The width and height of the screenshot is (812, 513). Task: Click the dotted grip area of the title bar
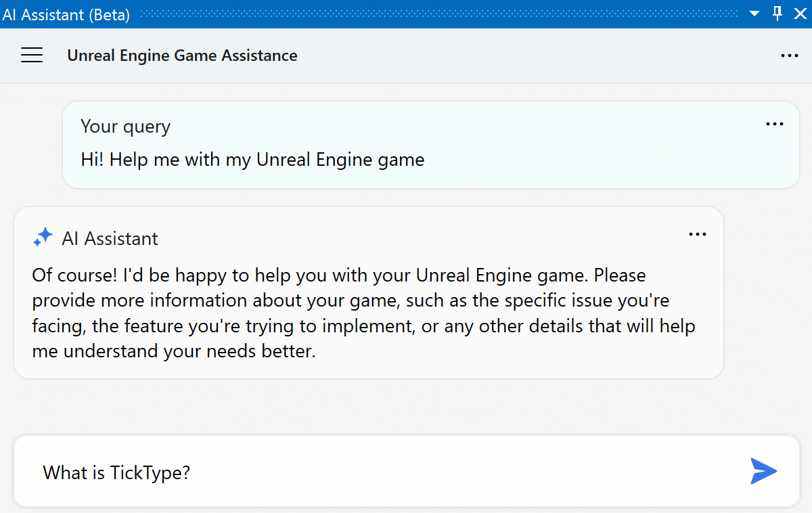[440, 14]
